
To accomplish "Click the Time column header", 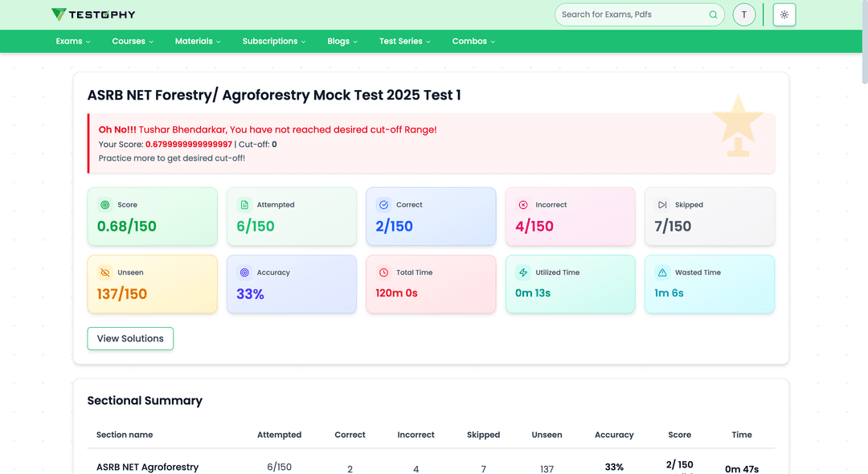I will pyautogui.click(x=742, y=435).
